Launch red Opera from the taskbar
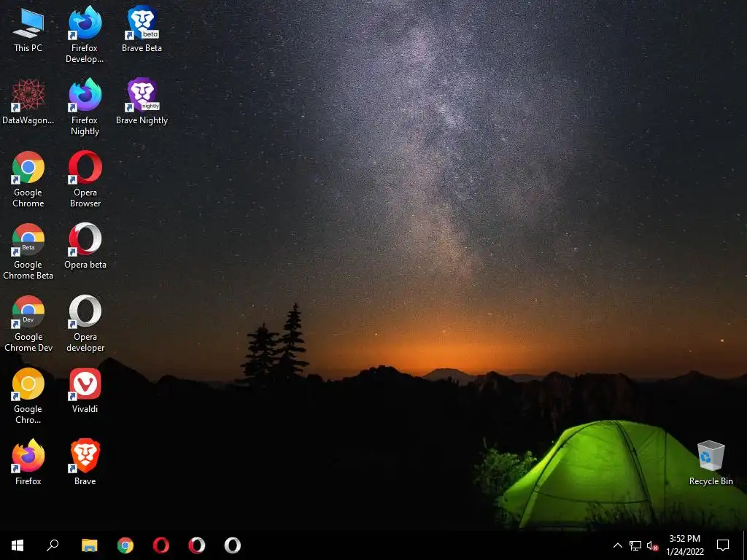 pyautogui.click(x=161, y=545)
